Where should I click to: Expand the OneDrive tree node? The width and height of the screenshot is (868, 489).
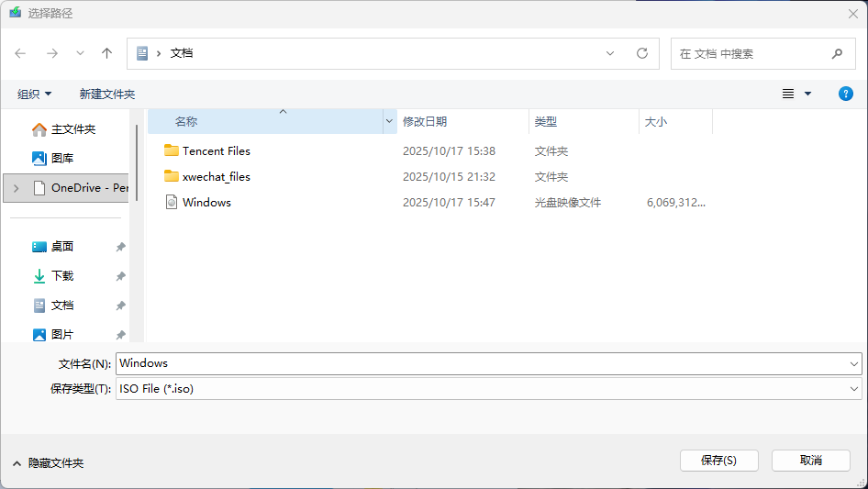(16, 188)
